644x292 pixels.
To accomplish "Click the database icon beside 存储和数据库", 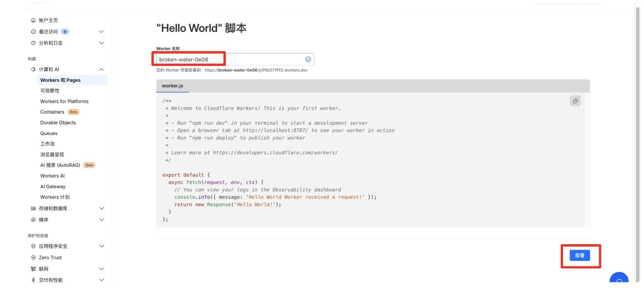I will pyautogui.click(x=34, y=209).
